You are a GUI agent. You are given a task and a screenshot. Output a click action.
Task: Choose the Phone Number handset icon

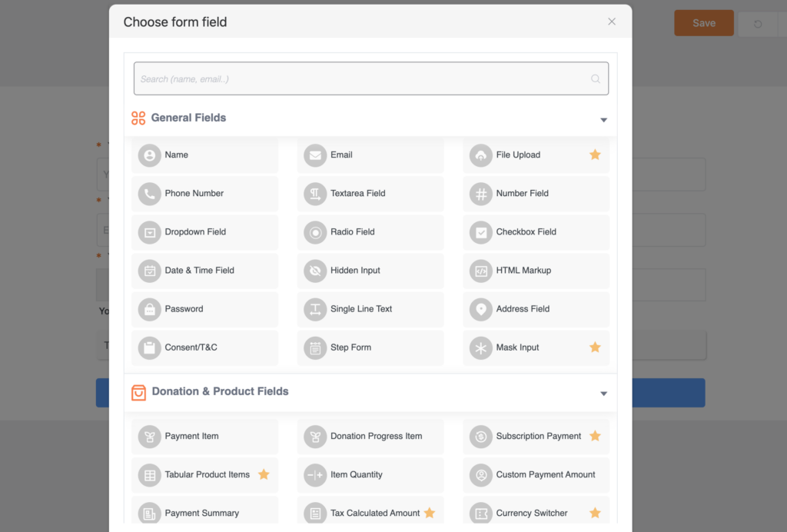point(149,194)
